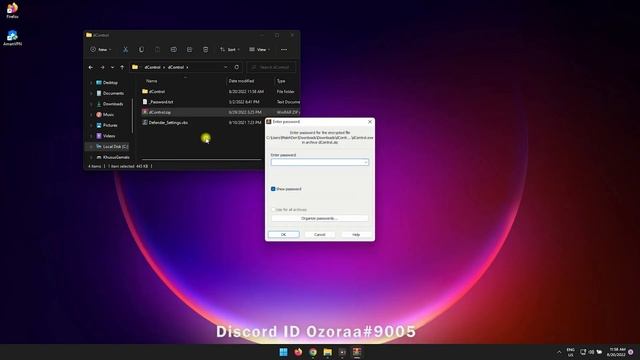Click the horizontal scrollbar in file list
The width and height of the screenshot is (640, 360).
pos(201,159)
